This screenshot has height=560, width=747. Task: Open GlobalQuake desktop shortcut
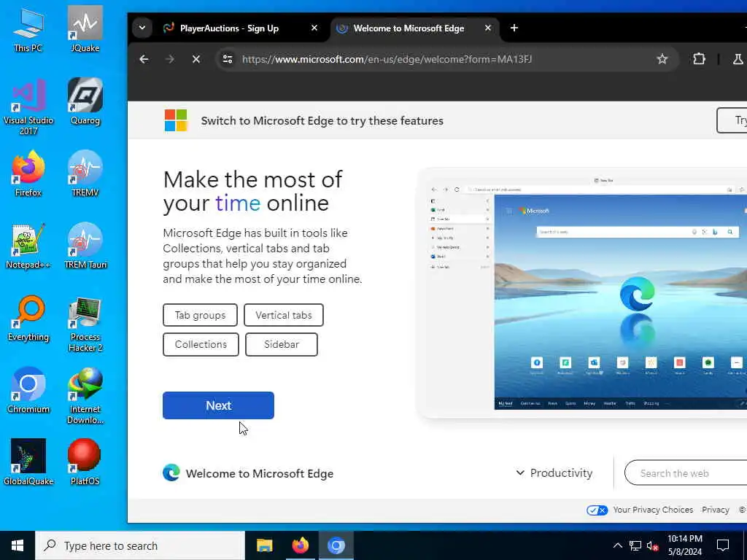[28, 462]
